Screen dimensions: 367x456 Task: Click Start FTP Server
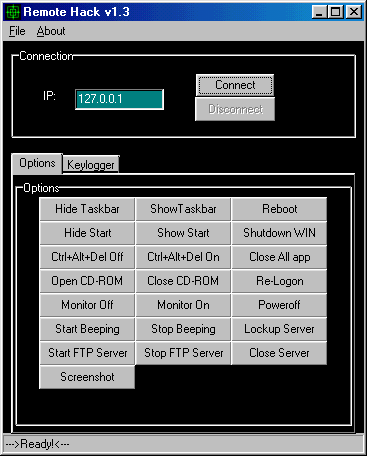(x=87, y=353)
